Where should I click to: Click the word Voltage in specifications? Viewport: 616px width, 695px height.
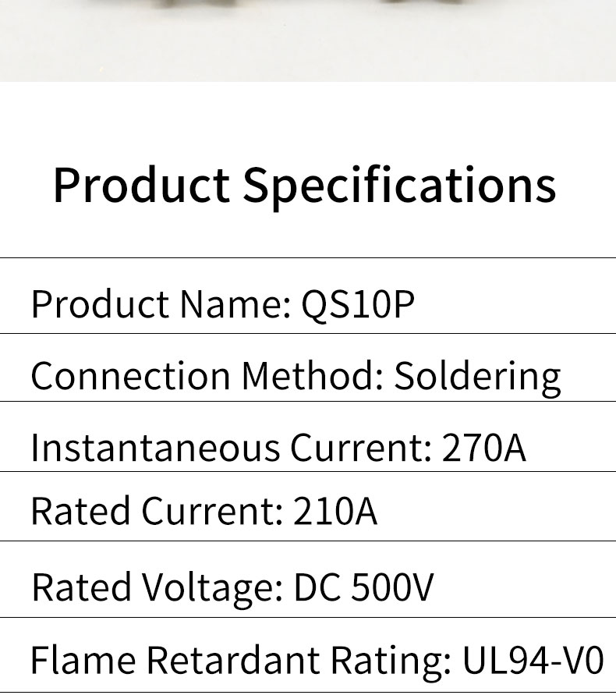[x=212, y=587]
